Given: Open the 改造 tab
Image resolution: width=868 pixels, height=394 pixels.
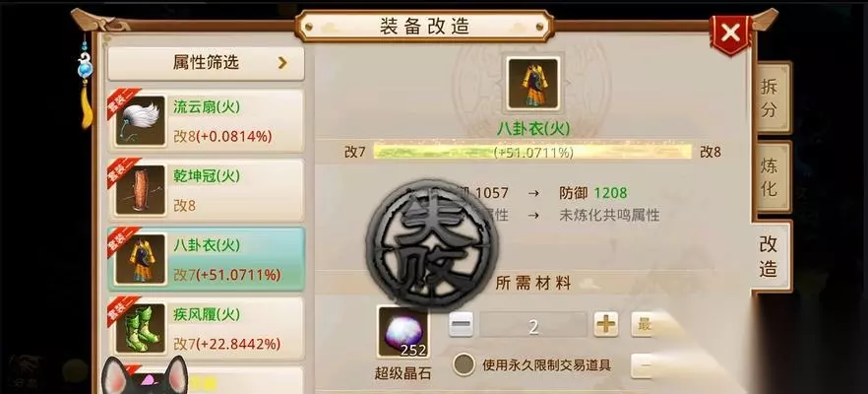Looking at the screenshot, I should point(770,256).
